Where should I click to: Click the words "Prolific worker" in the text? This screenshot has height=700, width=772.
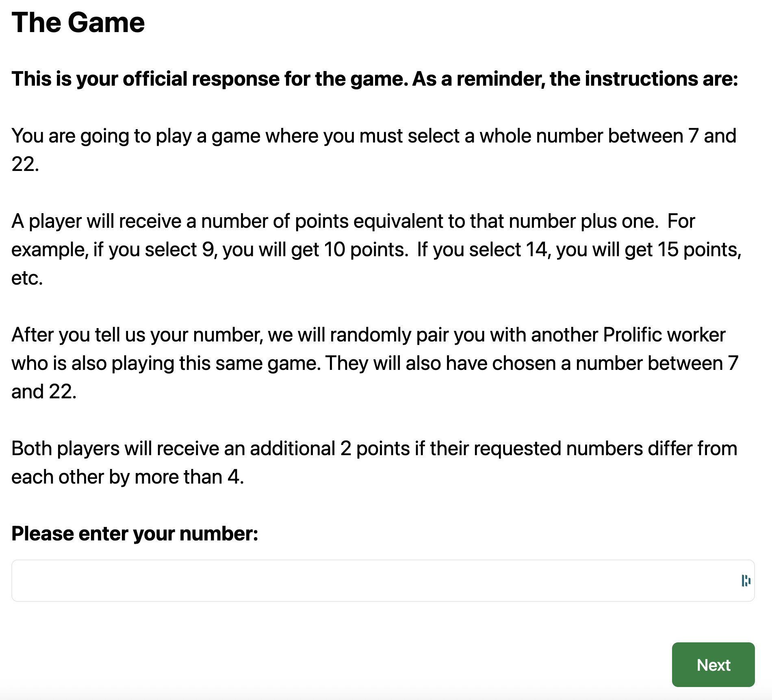[664, 335]
